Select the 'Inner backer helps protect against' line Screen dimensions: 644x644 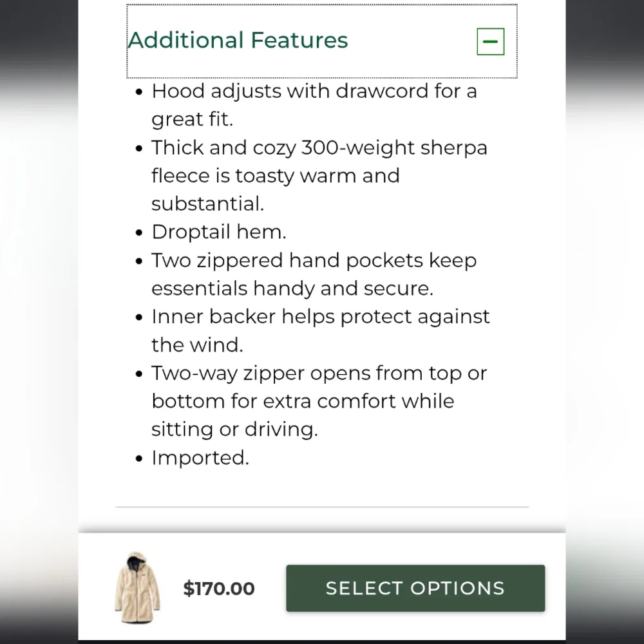click(320, 317)
